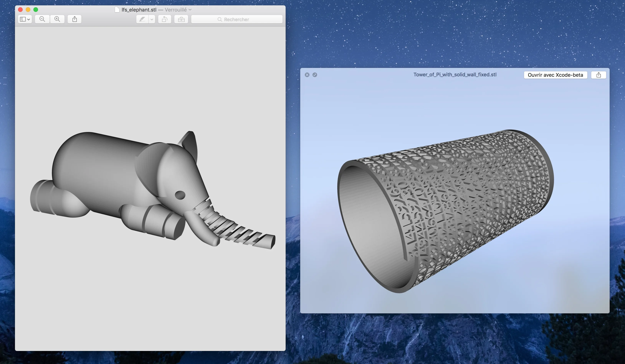Close the Quick Look preview panel
This screenshot has width=625, height=364.
(307, 75)
